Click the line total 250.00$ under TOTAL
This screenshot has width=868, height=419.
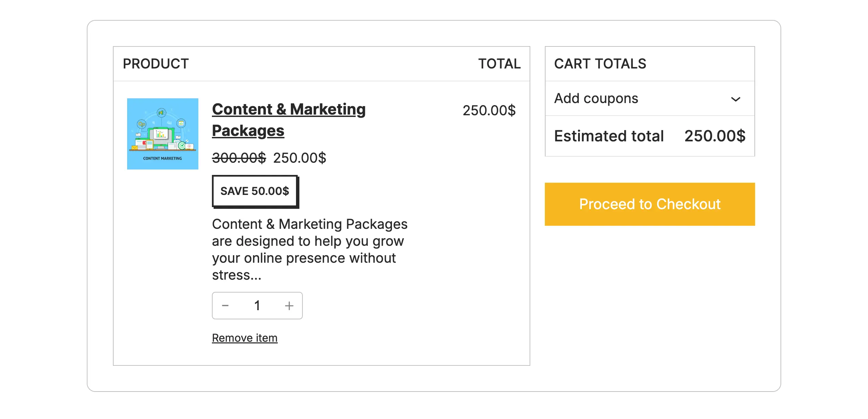tap(489, 111)
